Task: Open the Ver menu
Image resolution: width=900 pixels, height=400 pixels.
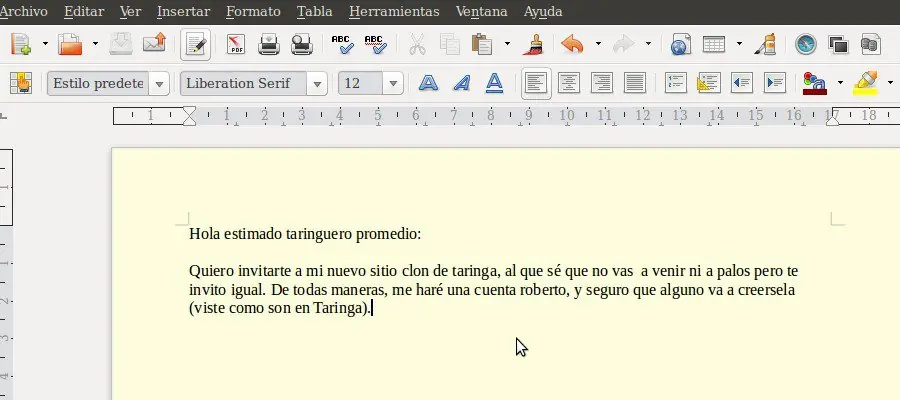Action: click(x=130, y=11)
